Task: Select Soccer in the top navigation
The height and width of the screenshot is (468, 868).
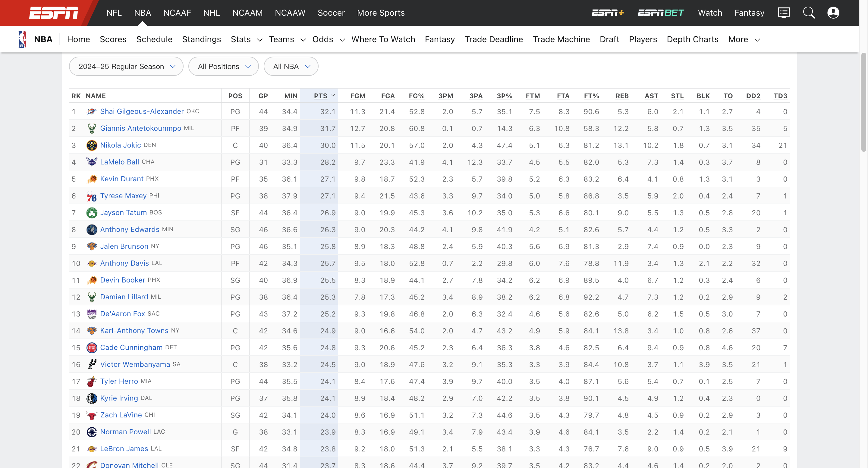Action: (x=331, y=13)
